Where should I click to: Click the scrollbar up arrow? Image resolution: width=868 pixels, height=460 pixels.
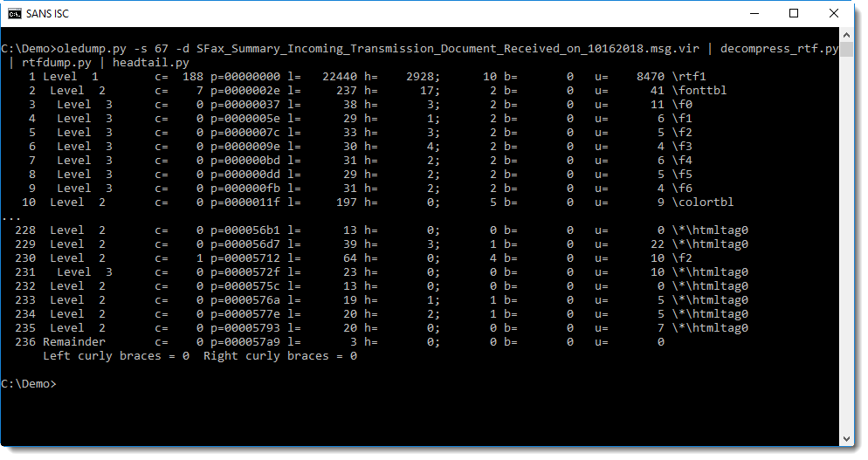pyautogui.click(x=846, y=35)
